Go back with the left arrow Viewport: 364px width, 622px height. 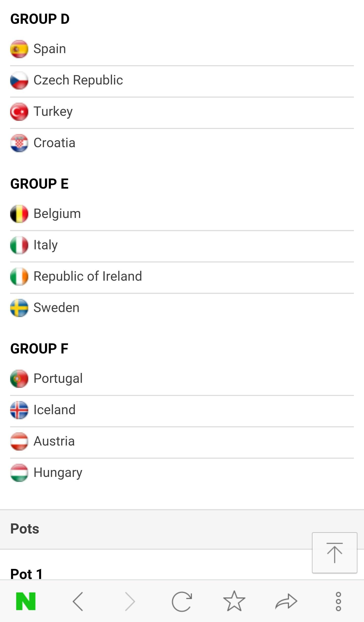coord(78,601)
